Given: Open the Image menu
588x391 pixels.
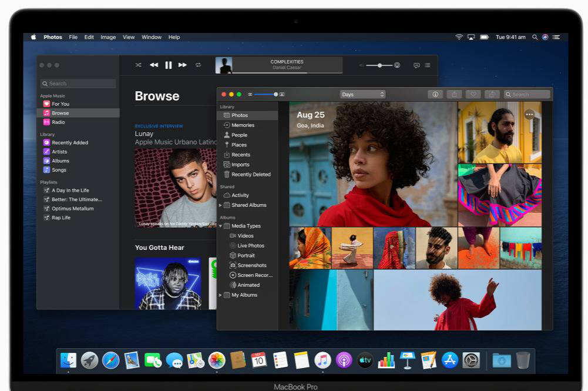Looking at the screenshot, I should click(x=108, y=37).
